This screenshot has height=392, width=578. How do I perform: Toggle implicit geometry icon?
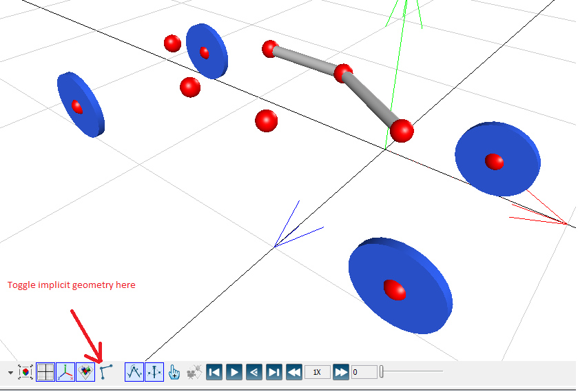coord(105,373)
